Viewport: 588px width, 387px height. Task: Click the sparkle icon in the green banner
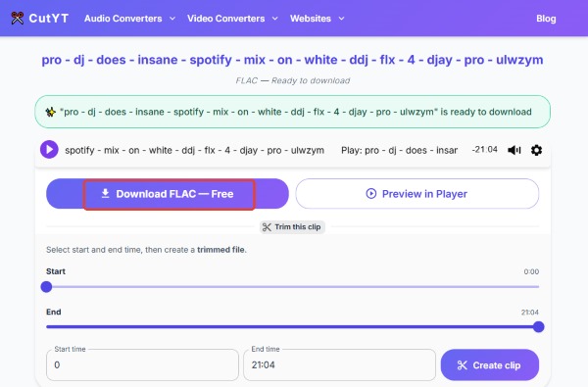51,112
